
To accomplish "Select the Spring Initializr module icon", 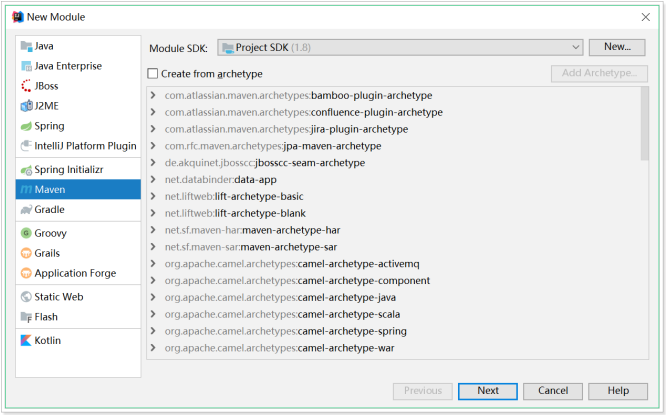I will coord(26,170).
